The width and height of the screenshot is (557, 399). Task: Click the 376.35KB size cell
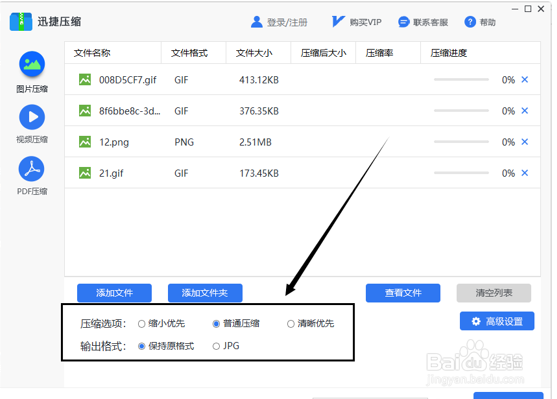pyautogui.click(x=259, y=111)
